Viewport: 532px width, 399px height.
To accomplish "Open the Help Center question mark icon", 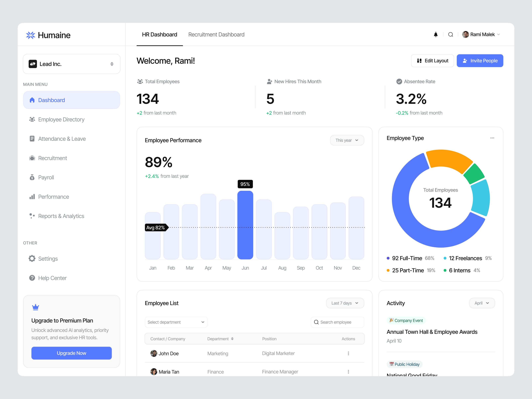I will (32, 278).
